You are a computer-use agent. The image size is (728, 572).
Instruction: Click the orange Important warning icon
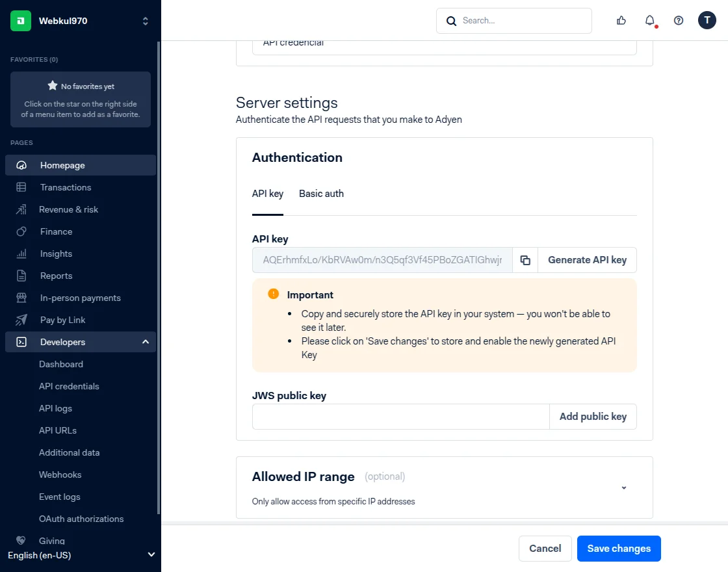pyautogui.click(x=274, y=294)
